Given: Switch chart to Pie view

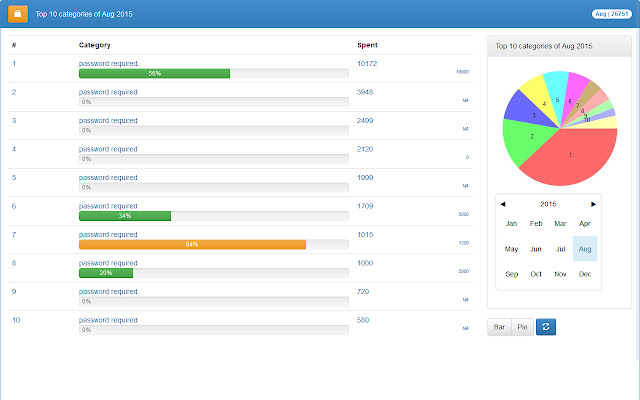Looking at the screenshot, I should (x=522, y=326).
